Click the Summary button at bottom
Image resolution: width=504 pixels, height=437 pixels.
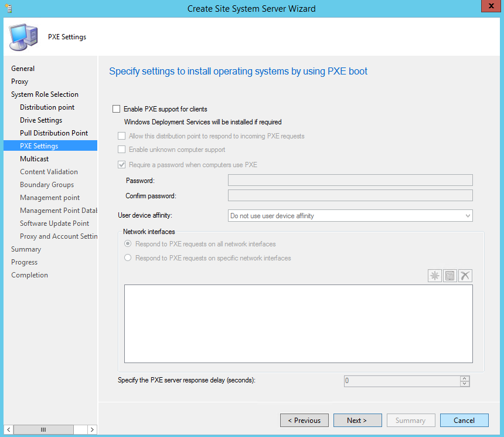[411, 420]
